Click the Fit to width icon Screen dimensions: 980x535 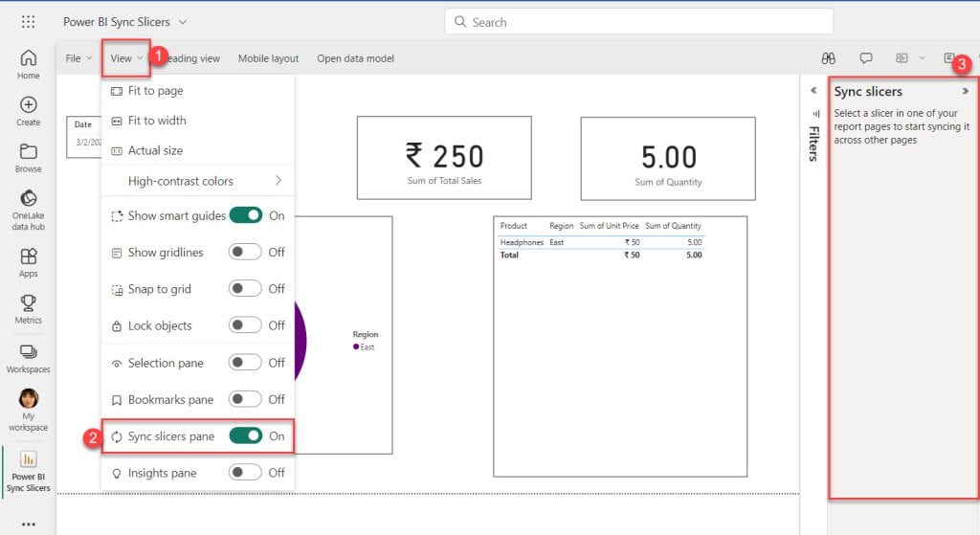point(117,122)
